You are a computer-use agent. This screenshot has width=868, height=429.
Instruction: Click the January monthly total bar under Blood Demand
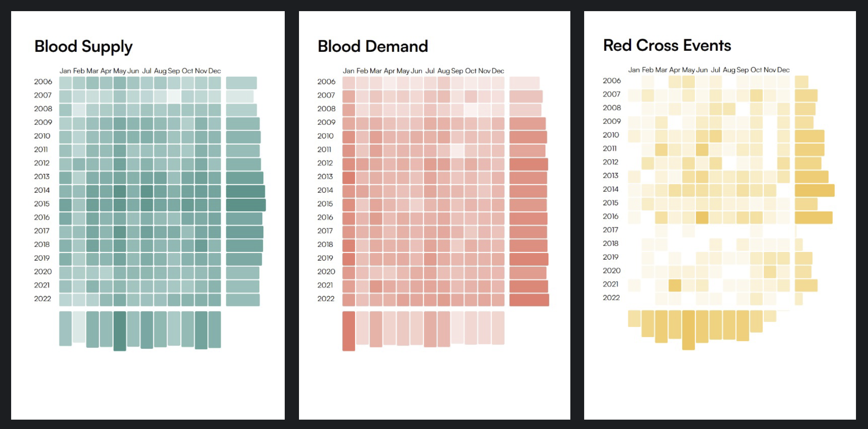348,330
